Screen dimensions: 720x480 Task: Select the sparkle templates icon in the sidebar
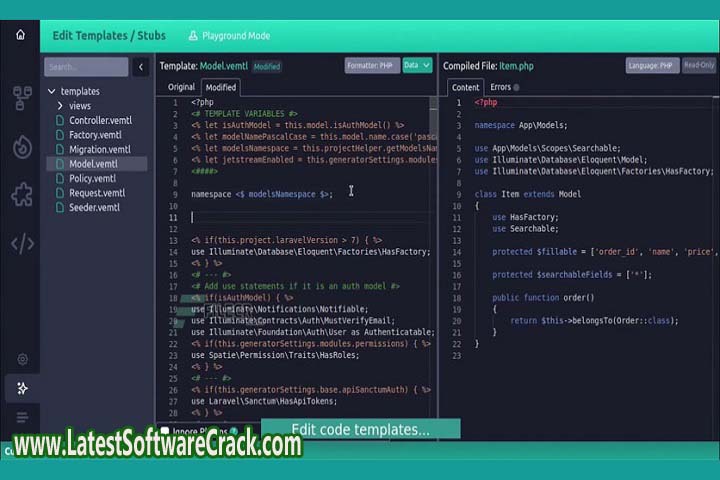(x=21, y=388)
